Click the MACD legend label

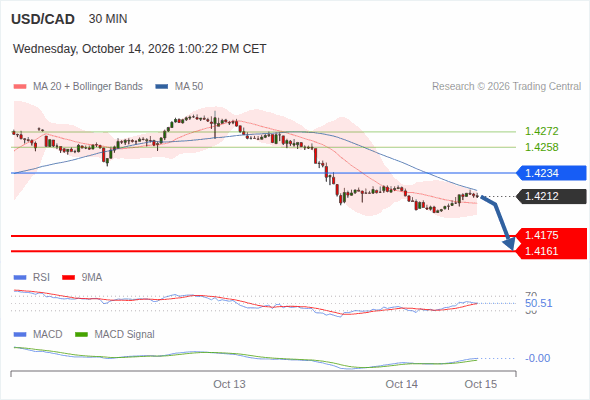coord(48,335)
